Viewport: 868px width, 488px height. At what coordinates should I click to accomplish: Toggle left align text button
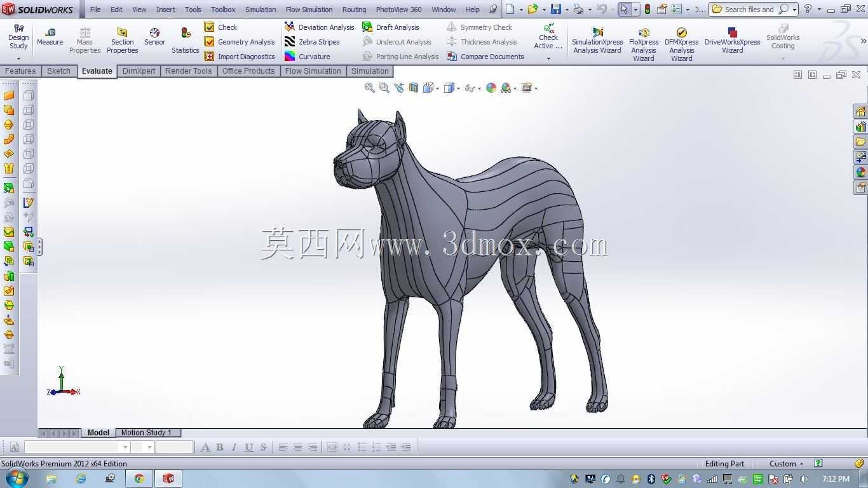(x=283, y=447)
